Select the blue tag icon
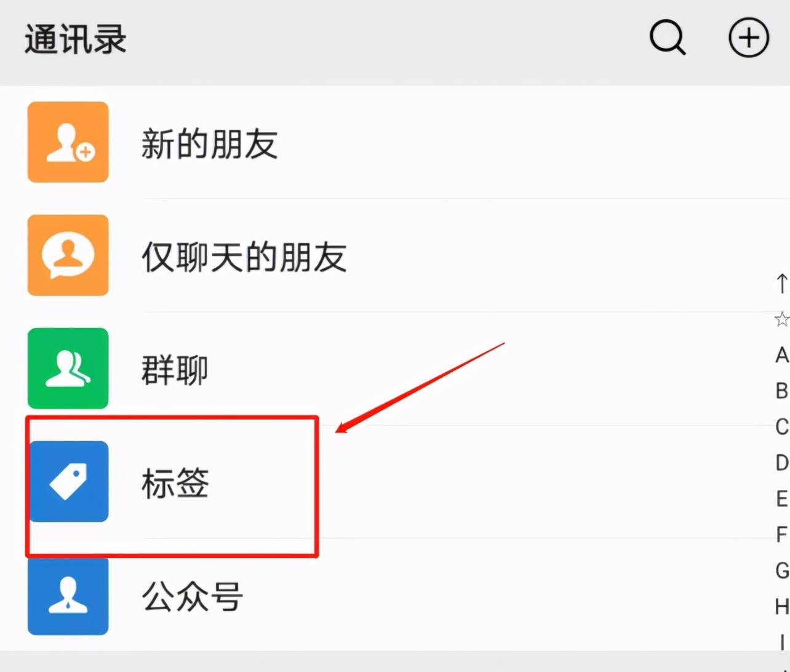 (x=68, y=482)
